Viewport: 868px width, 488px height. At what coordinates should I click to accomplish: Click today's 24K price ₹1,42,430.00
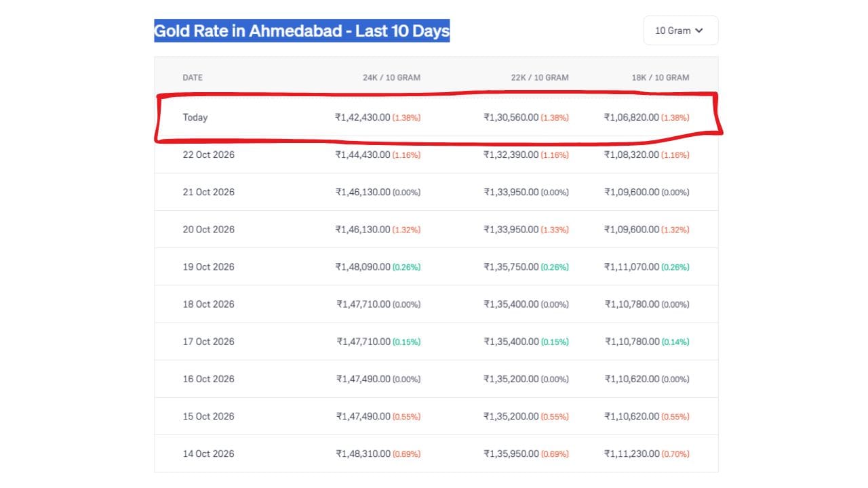(363, 117)
